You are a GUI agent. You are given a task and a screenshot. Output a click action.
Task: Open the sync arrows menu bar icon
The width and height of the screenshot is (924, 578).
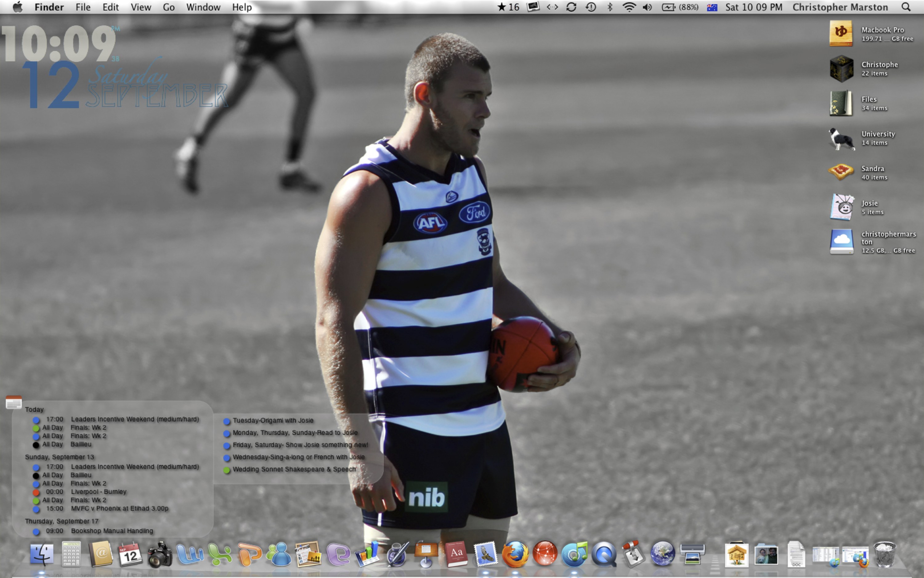pos(571,7)
